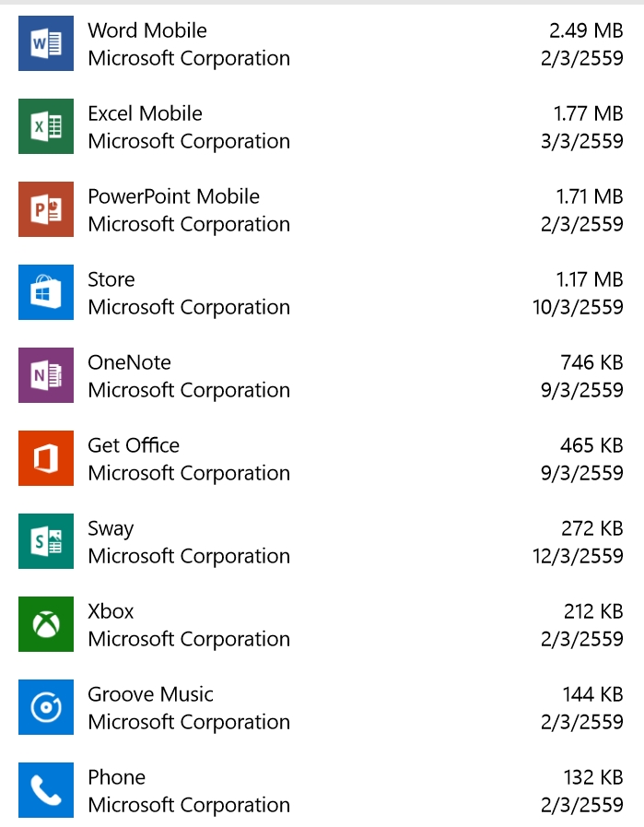Click the Store shopping bag icon
The image size is (644, 827).
click(46, 292)
